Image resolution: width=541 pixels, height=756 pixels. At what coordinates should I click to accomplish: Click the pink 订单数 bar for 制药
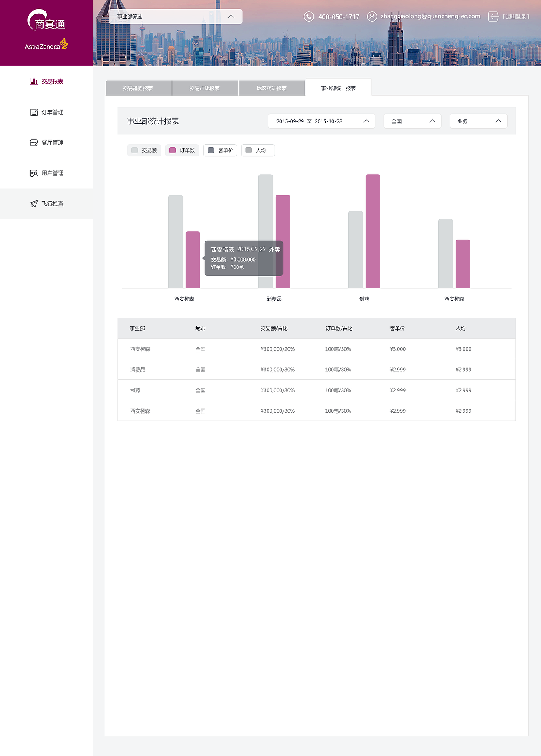[373, 231]
